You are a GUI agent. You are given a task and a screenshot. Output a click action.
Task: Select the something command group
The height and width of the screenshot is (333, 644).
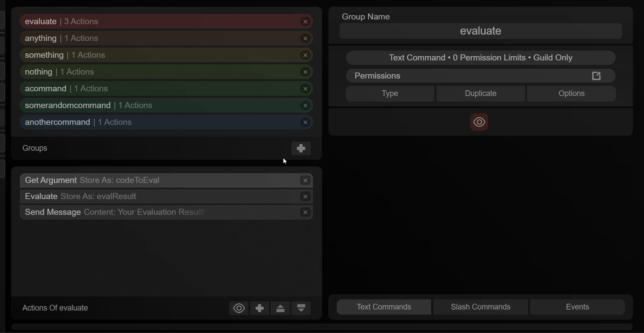click(x=166, y=55)
